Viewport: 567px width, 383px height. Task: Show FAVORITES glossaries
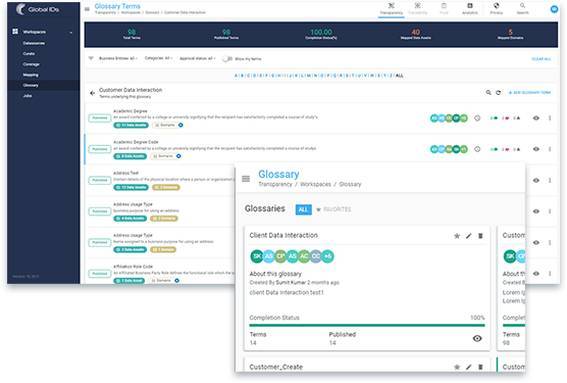click(x=333, y=209)
